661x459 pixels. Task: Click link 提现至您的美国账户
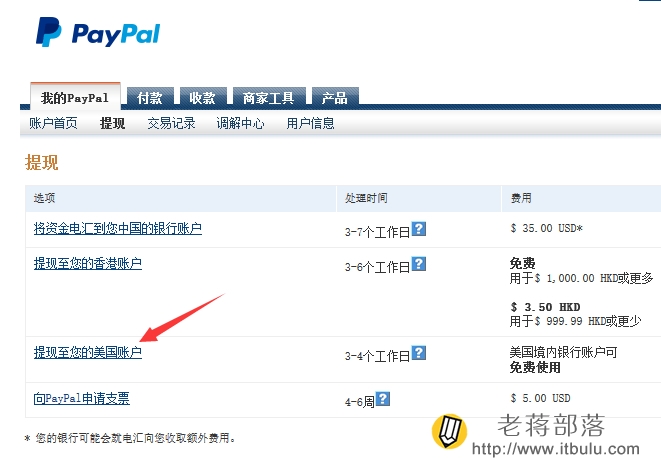coord(88,352)
